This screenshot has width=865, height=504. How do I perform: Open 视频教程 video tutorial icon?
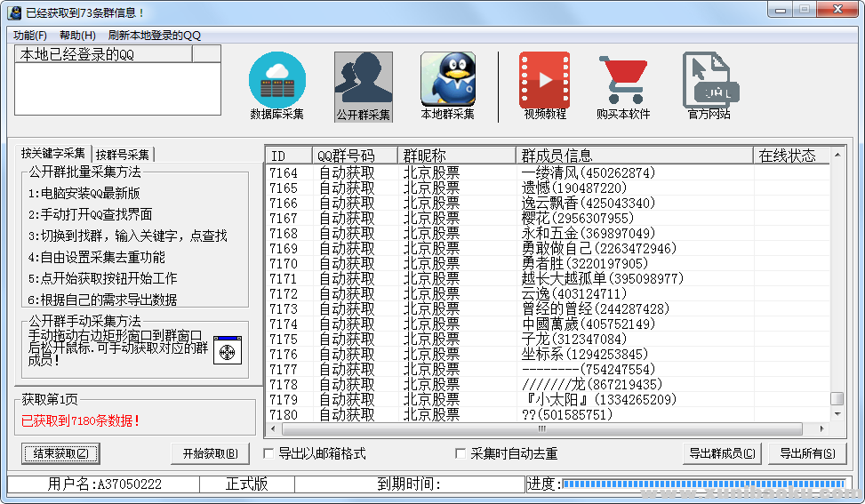pos(544,80)
